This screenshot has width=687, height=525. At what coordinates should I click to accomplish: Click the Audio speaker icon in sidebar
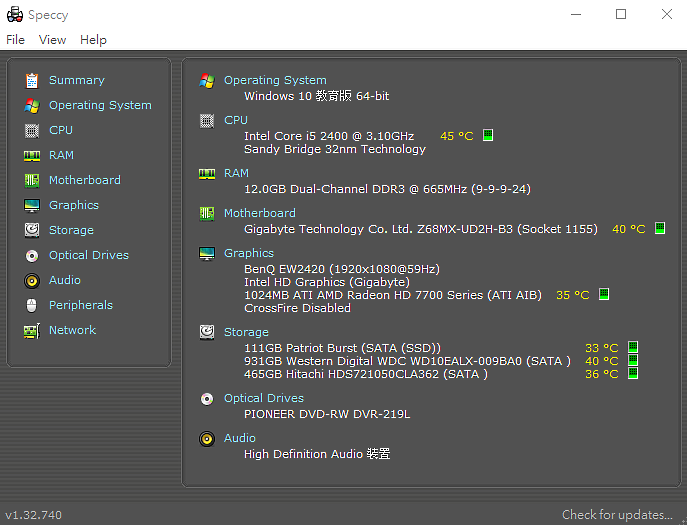coord(32,280)
